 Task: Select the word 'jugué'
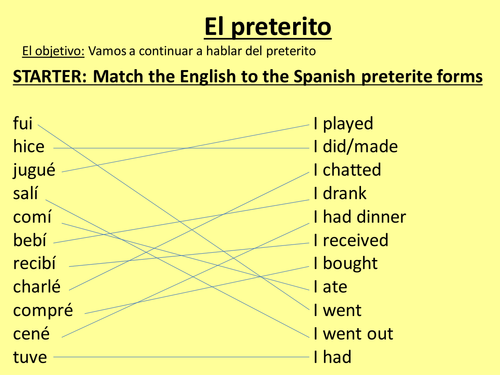click(x=34, y=171)
